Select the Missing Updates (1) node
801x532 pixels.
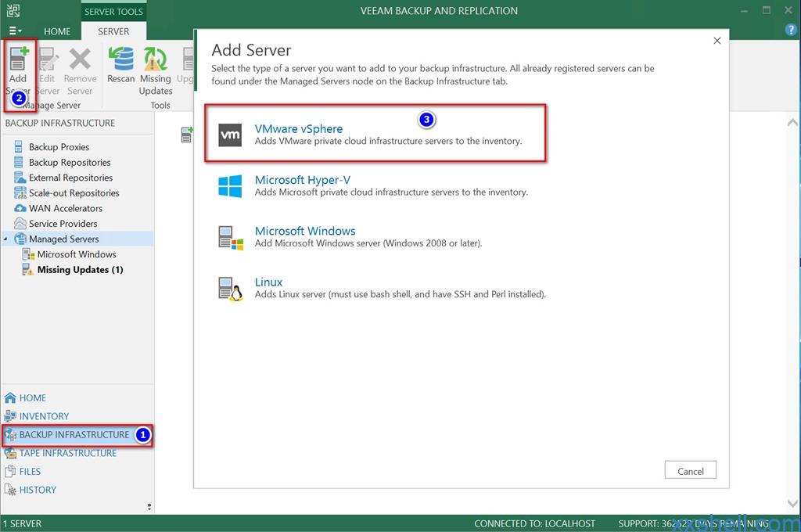click(x=81, y=270)
